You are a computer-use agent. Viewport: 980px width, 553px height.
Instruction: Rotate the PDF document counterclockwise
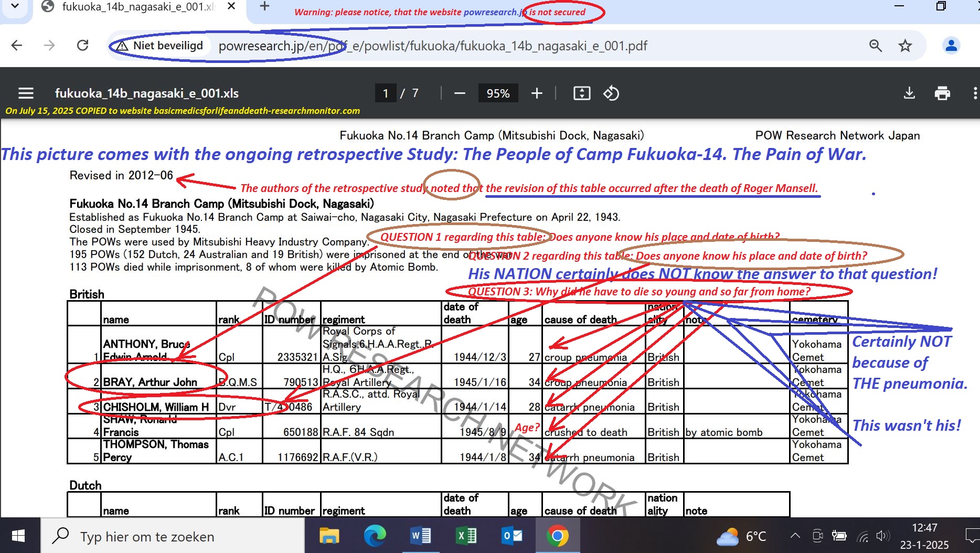611,93
